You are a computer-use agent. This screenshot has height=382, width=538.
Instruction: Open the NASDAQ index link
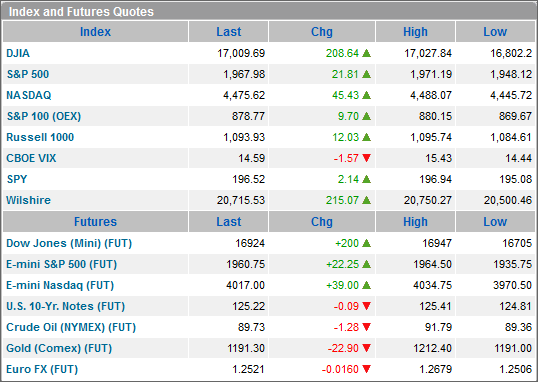click(x=29, y=95)
